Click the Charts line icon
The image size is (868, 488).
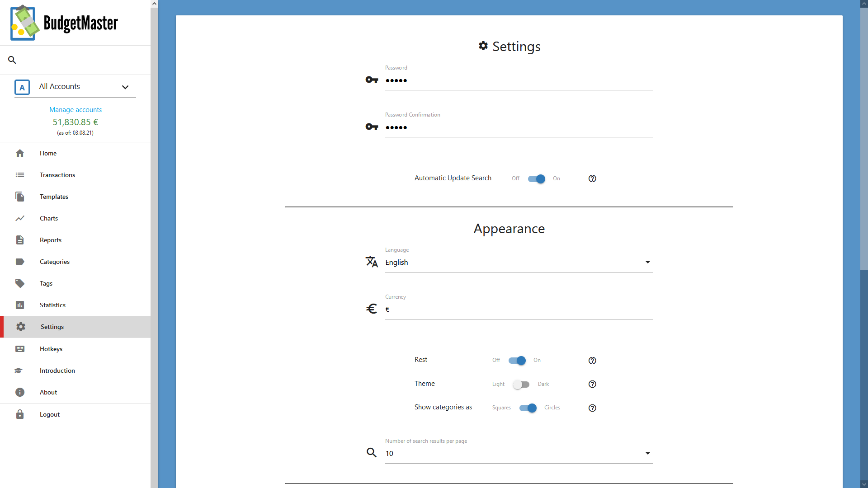(20, 218)
